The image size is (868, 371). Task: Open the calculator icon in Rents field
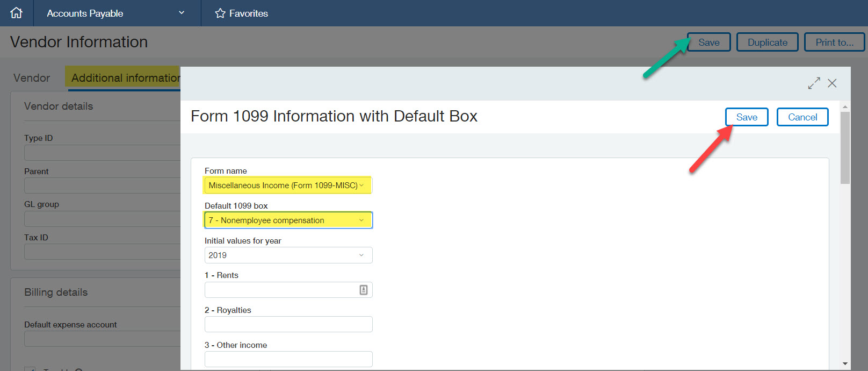point(364,290)
